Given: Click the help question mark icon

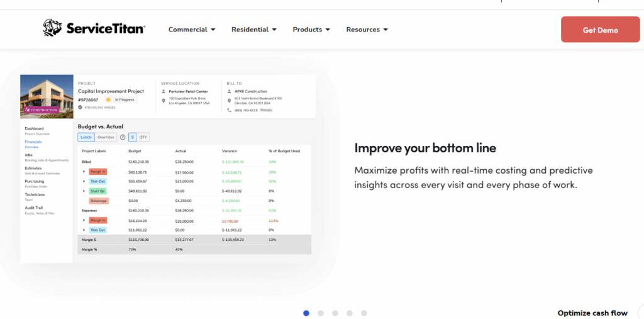Looking at the screenshot, I should (x=123, y=137).
